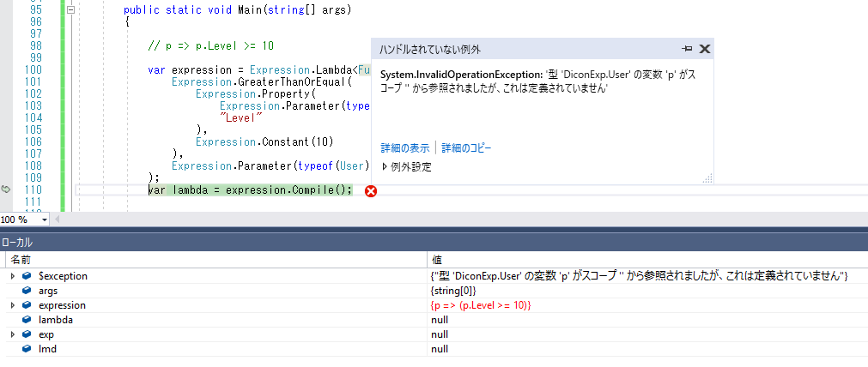The height and width of the screenshot is (367, 868).
Task: Click the comment // p => p.Level >= 10
Action: pyautogui.click(x=211, y=46)
